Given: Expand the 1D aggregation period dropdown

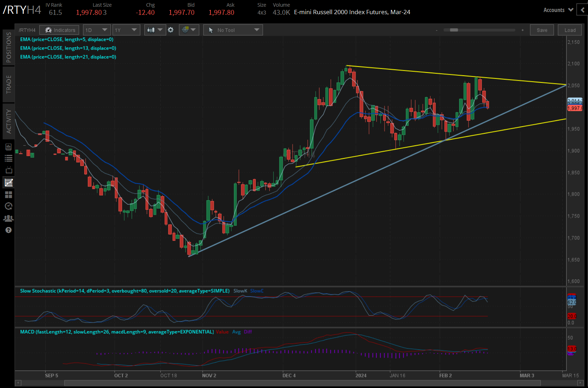Looking at the screenshot, I should (x=97, y=30).
